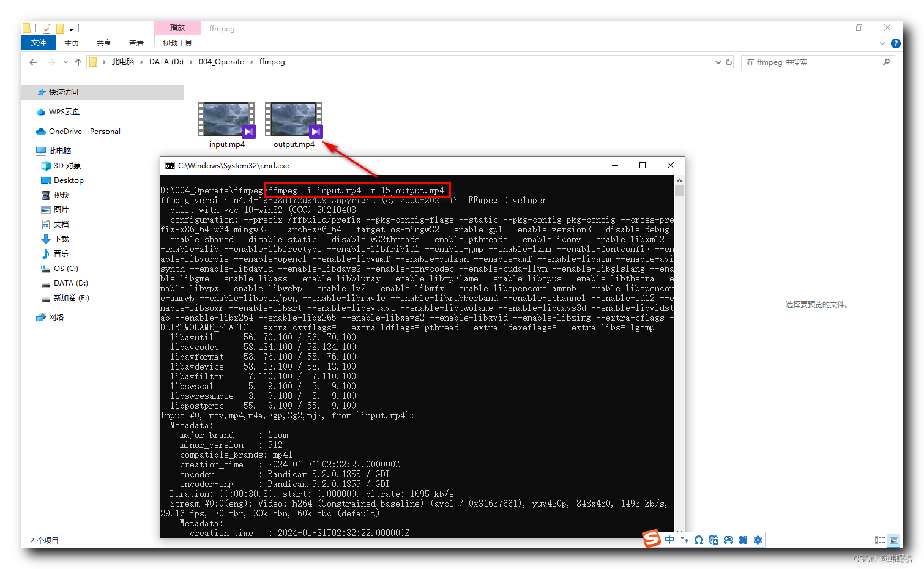
Task: Switch to the details list view
Action: [880, 540]
